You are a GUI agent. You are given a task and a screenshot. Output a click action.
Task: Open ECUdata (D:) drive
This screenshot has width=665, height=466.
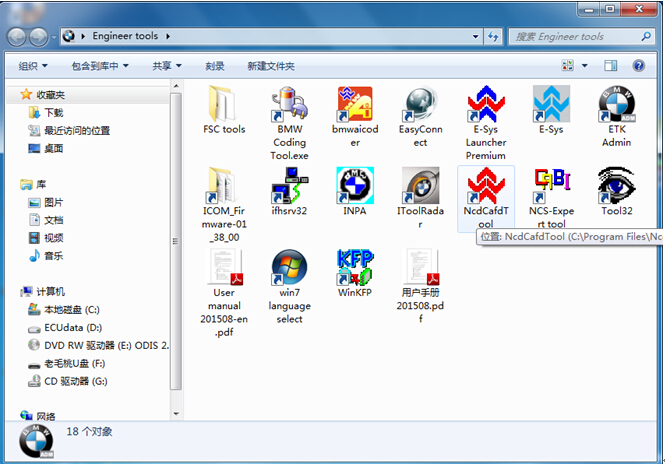(65, 328)
